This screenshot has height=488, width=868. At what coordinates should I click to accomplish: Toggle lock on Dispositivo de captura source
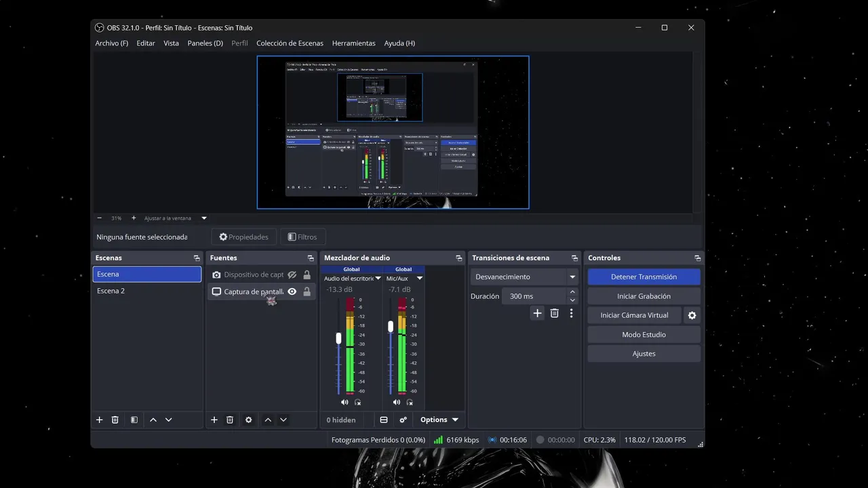[307, 274]
